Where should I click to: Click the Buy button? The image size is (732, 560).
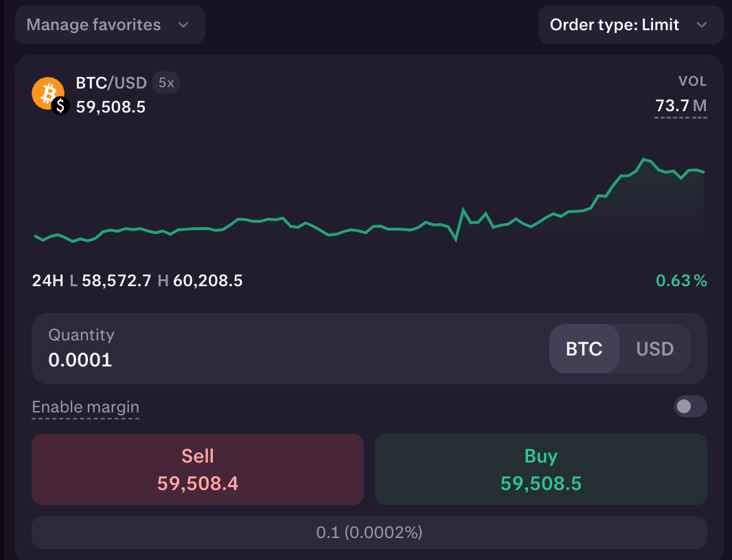540,469
